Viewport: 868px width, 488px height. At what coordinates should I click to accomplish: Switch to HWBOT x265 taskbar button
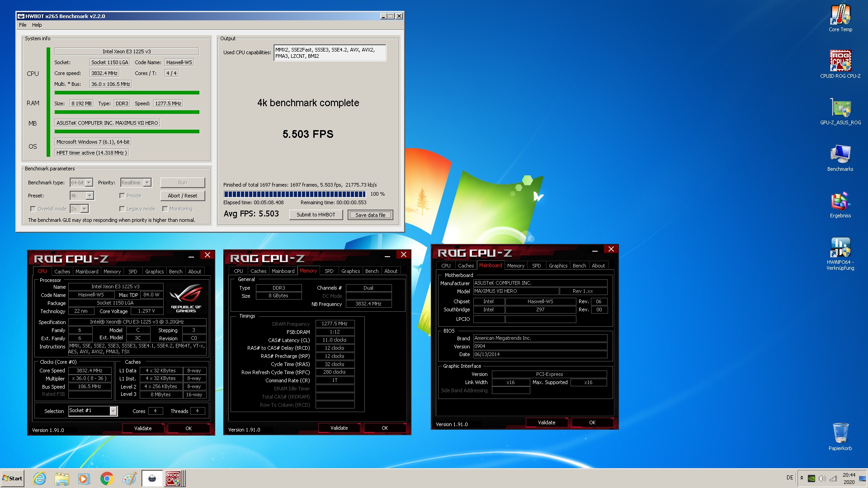pyautogui.click(x=152, y=478)
